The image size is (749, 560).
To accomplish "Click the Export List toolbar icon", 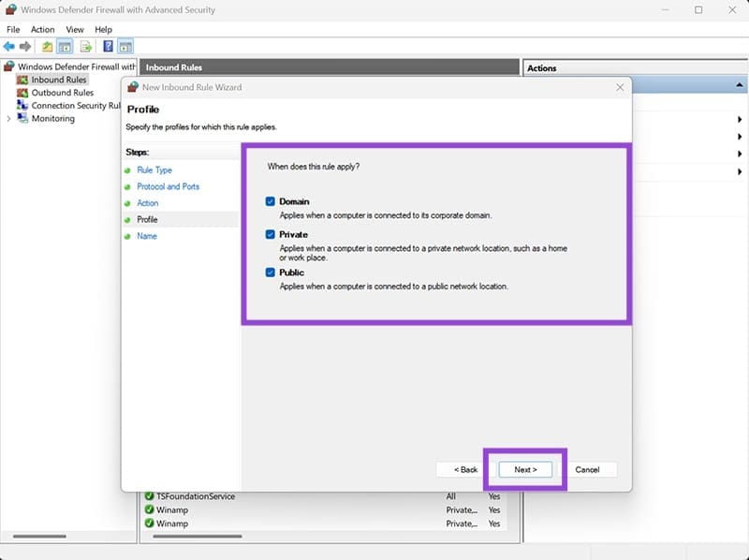I will [83, 47].
